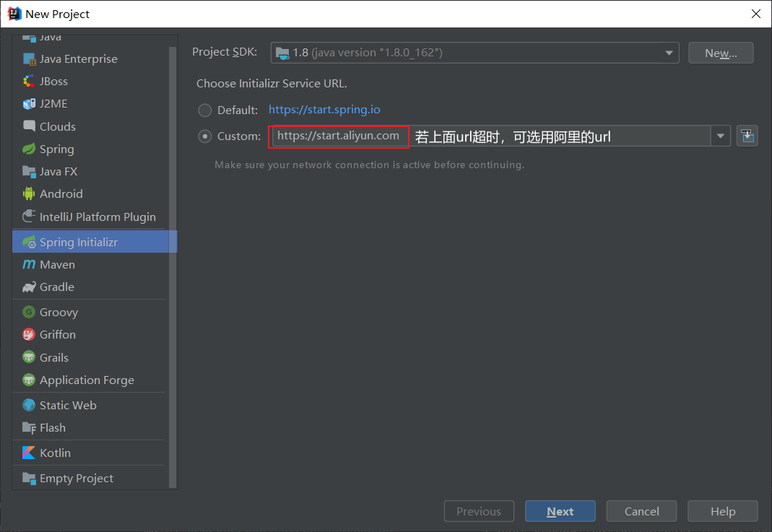Click the Static Web globe icon
Image resolution: width=772 pixels, height=532 pixels.
29,405
